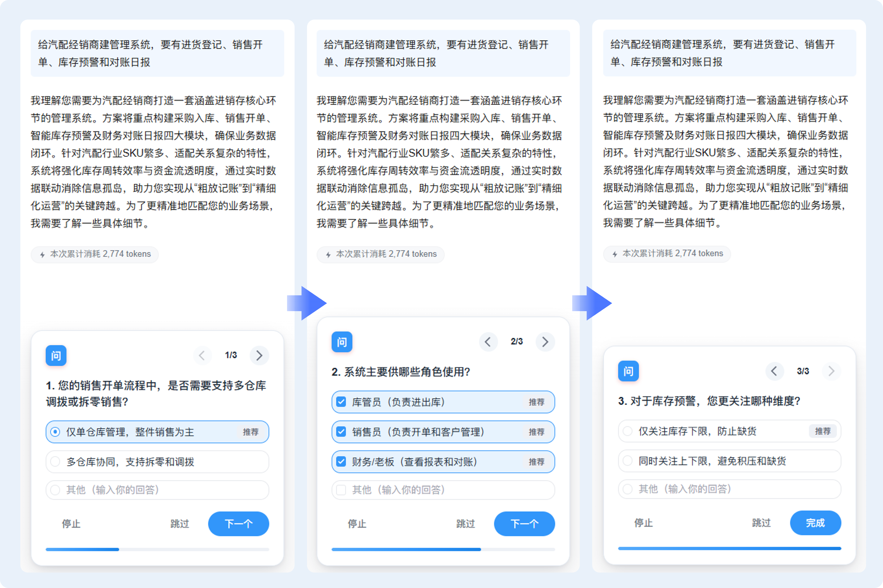The height and width of the screenshot is (588, 883).
Task: Click progress bar on question 1 card
Action: 157,549
